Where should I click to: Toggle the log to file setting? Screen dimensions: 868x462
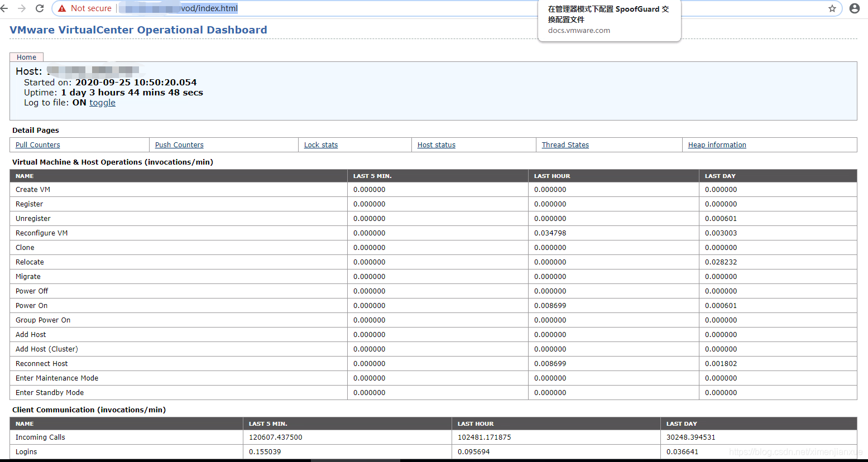[x=103, y=103]
